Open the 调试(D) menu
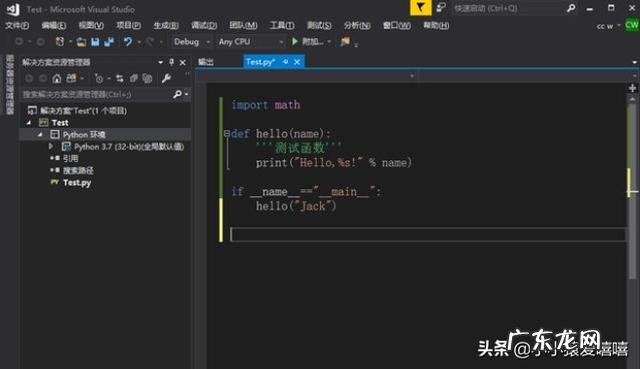 (204, 26)
